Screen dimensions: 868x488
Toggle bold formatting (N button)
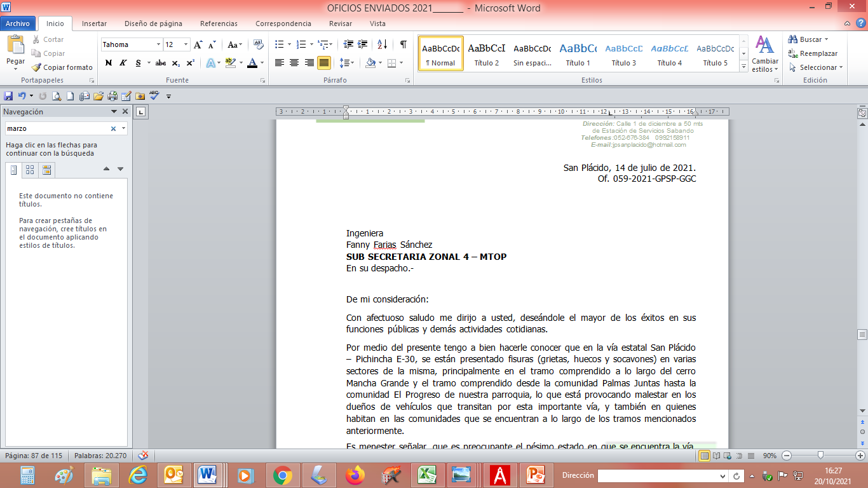[x=108, y=63]
